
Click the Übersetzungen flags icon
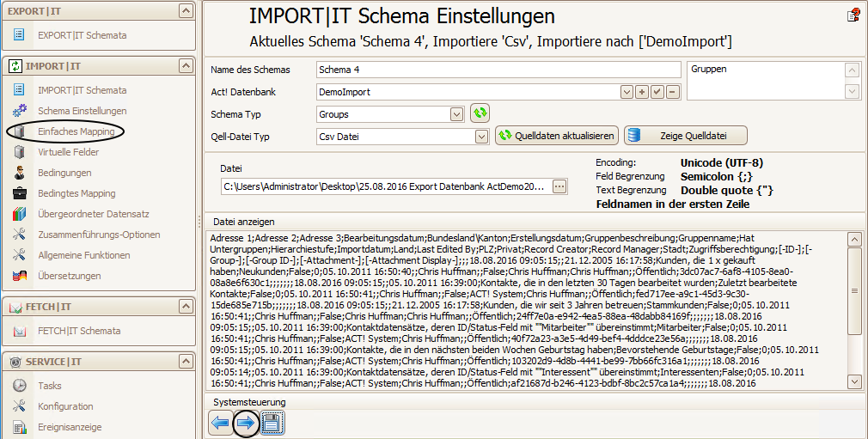click(20, 275)
